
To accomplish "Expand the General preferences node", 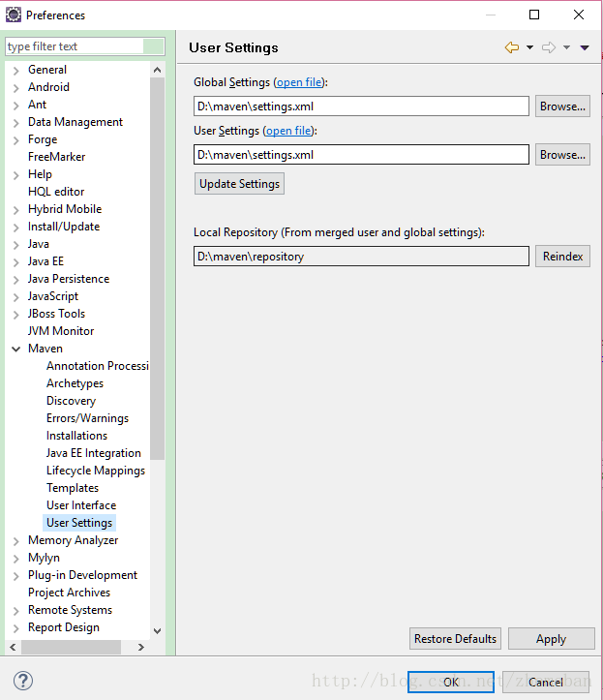I will tap(16, 70).
